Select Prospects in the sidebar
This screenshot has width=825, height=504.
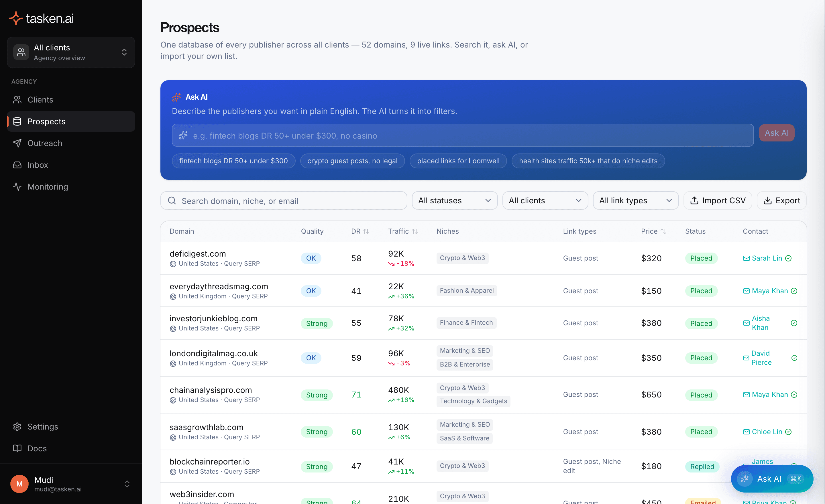(x=71, y=121)
